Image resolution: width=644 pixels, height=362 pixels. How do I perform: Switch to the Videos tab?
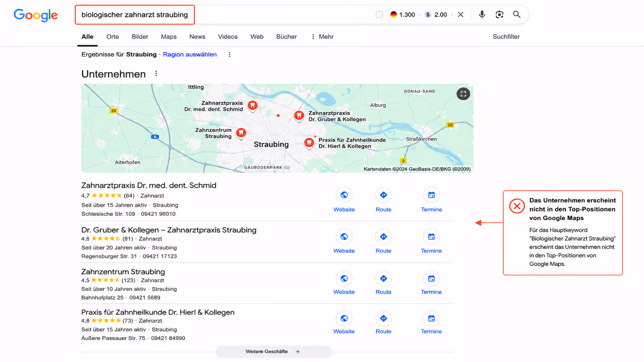tap(228, 37)
